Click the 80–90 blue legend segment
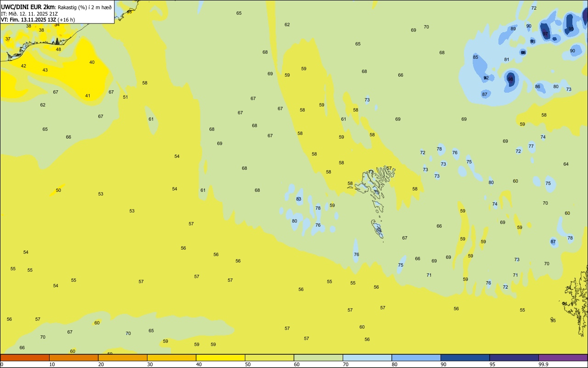The width and height of the screenshot is (588, 368). point(416,357)
